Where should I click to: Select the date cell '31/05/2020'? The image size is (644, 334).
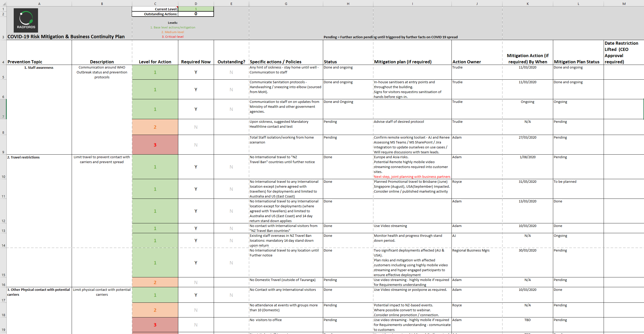(x=528, y=189)
